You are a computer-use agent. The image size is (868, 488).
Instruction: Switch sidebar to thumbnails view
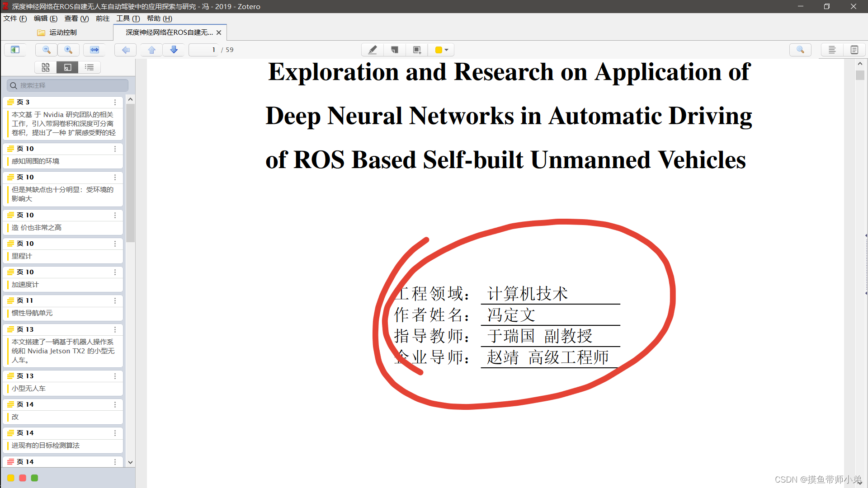coord(46,67)
